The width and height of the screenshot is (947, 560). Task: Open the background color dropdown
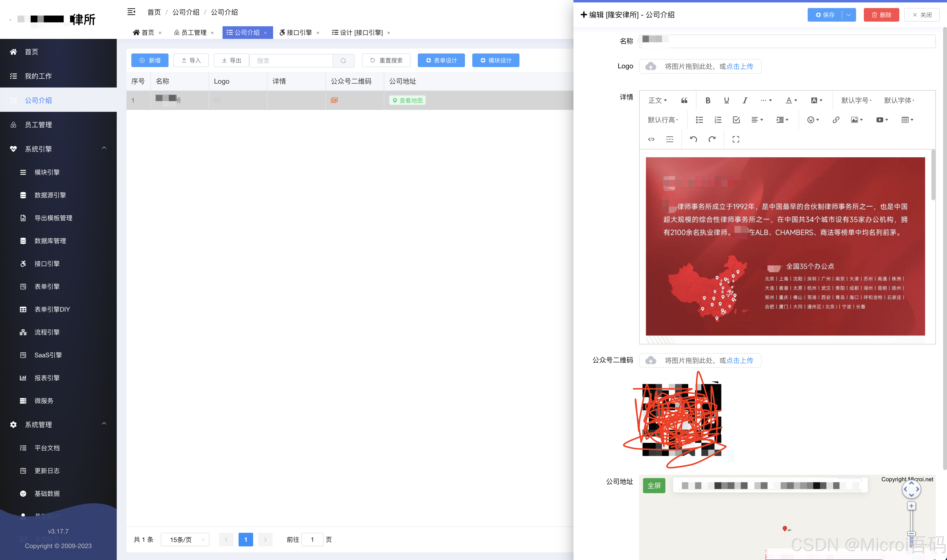(816, 100)
